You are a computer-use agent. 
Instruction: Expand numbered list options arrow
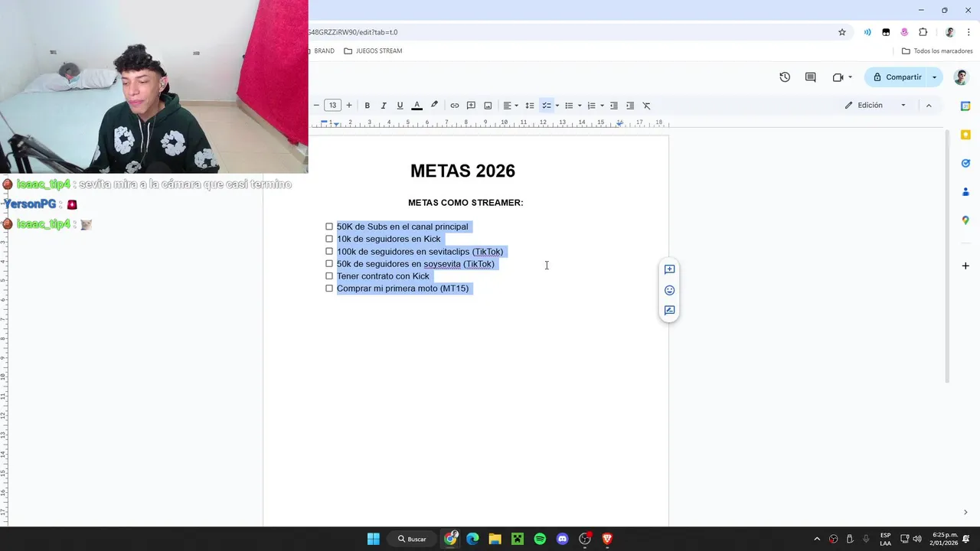pos(602,106)
